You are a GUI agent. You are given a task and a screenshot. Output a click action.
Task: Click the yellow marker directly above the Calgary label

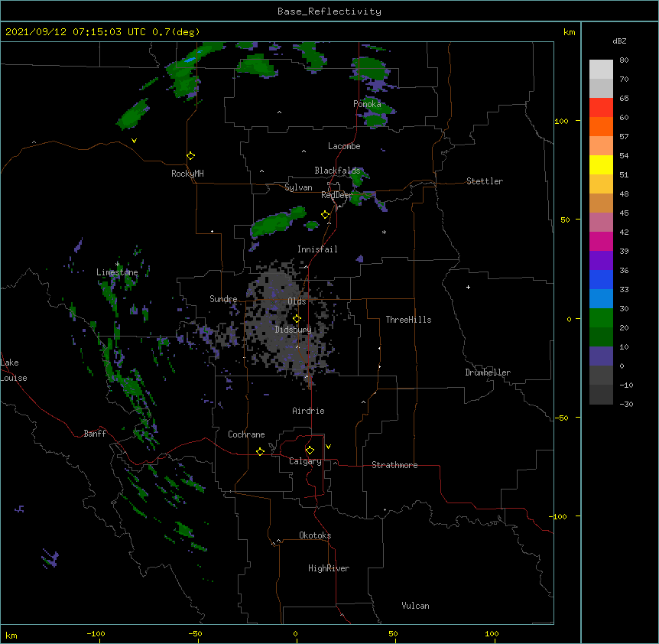click(x=310, y=450)
